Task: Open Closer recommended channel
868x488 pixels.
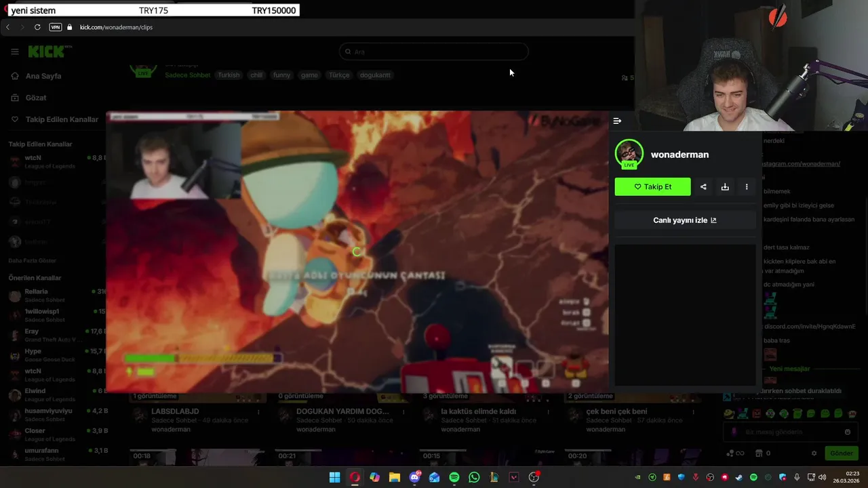Action: (57, 434)
